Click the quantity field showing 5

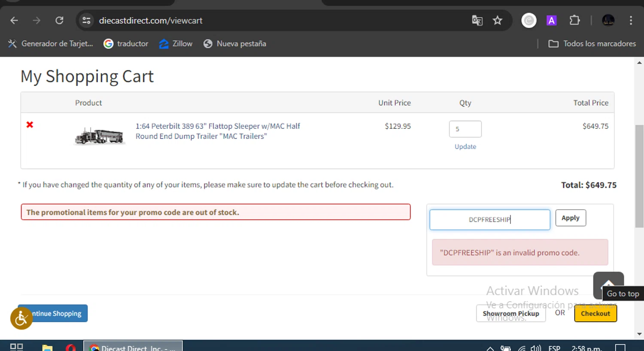pos(465,129)
